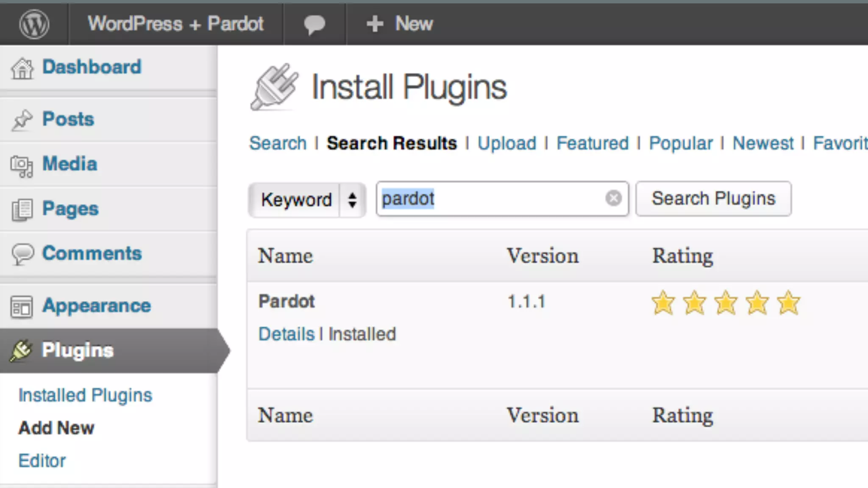Viewport: 868px width, 488px height.
Task: Open the Keyword search type dropdown
Action: point(307,200)
